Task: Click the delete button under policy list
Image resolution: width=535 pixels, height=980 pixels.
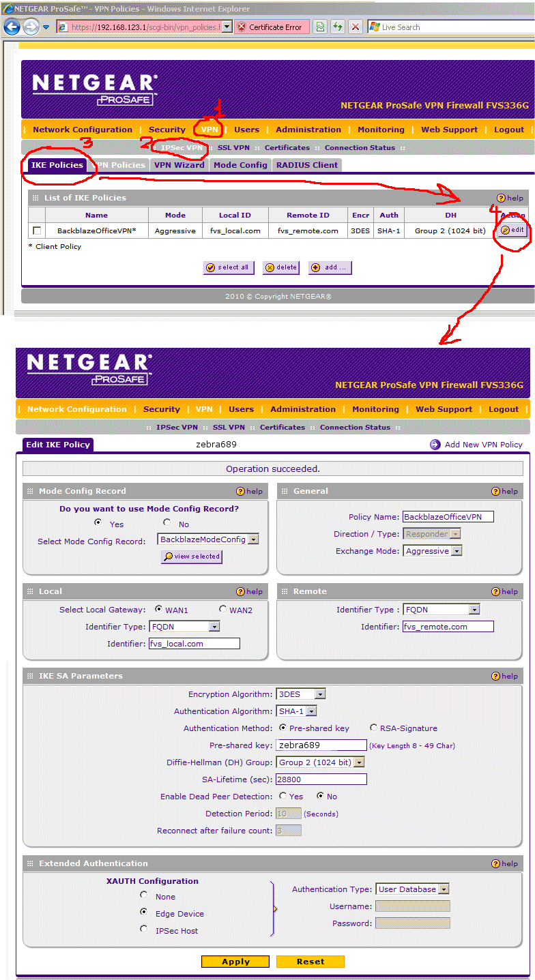Action: 281,267
